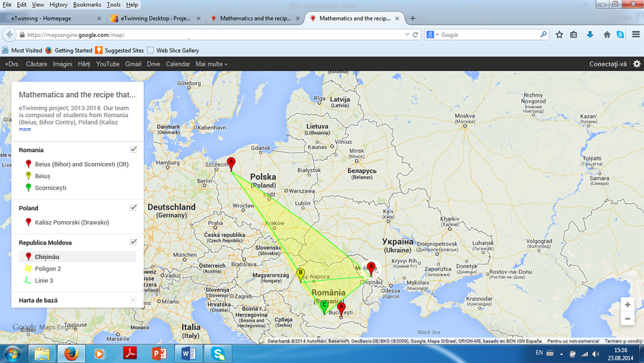The width and height of the screenshot is (644, 363).
Task: Open PowerPoint from taskbar
Action: pyautogui.click(x=159, y=353)
